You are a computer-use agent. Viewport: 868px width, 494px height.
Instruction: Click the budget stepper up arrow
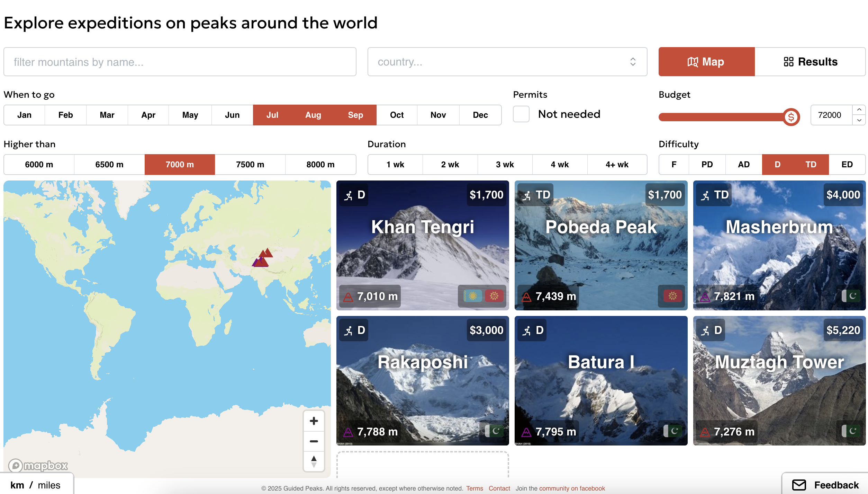[859, 110]
